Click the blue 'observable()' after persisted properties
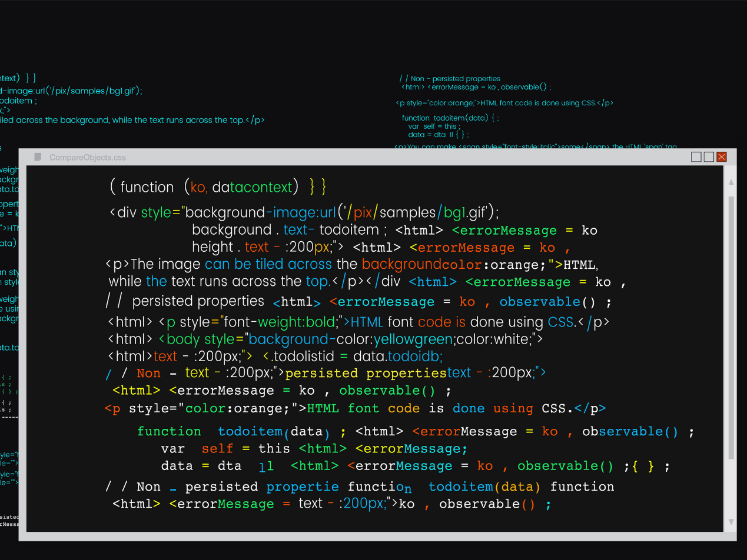 540,302
